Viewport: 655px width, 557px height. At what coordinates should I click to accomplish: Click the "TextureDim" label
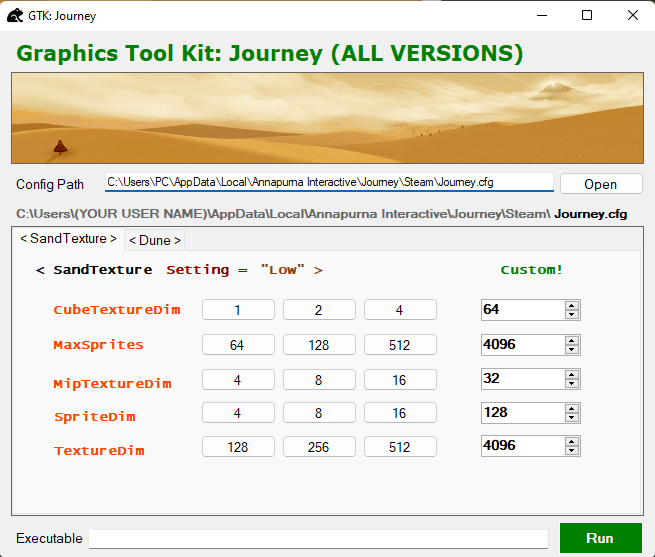point(99,450)
